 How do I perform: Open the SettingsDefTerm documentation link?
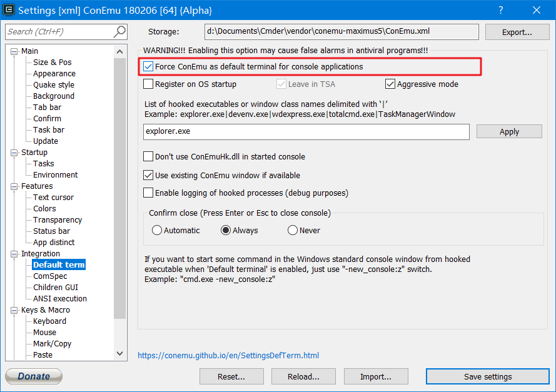[x=229, y=355]
